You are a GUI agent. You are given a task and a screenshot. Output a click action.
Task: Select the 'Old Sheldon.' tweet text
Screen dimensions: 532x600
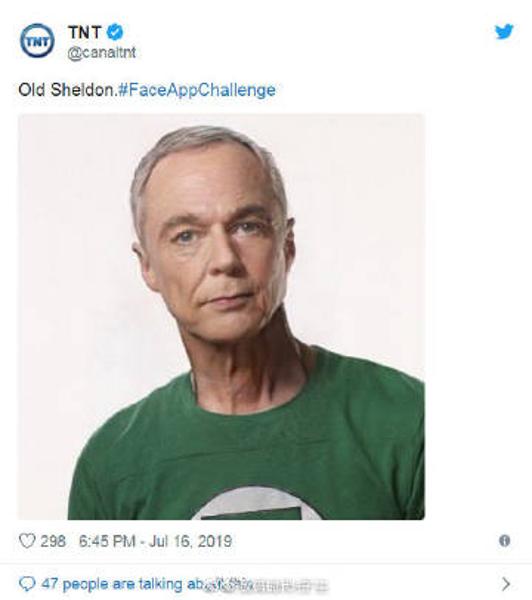(67, 90)
